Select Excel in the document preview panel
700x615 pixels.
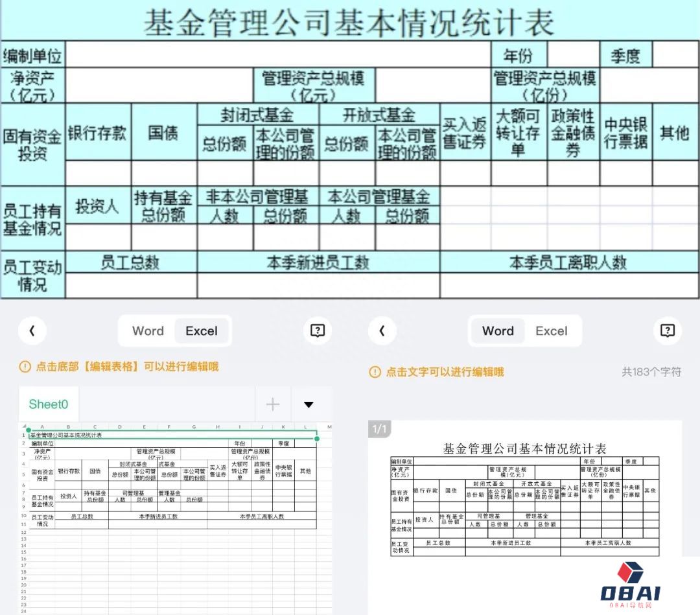click(551, 331)
